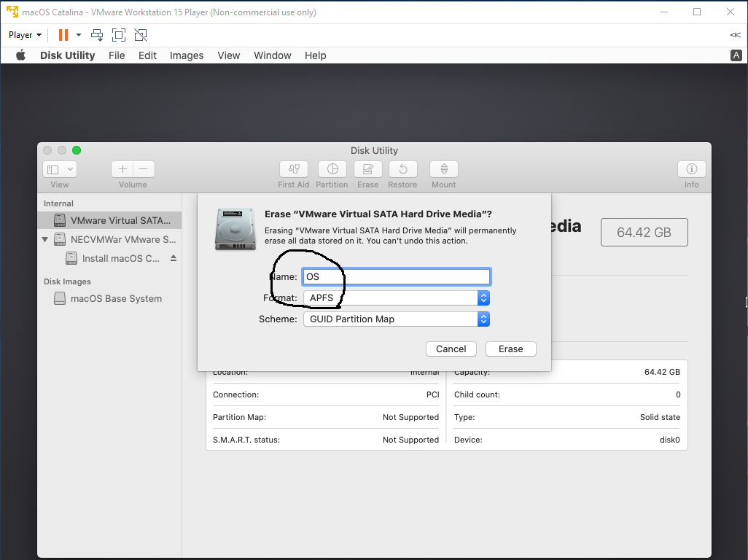This screenshot has height=560, width=748.
Task: Select macOS Base System disk image
Action: click(x=108, y=299)
